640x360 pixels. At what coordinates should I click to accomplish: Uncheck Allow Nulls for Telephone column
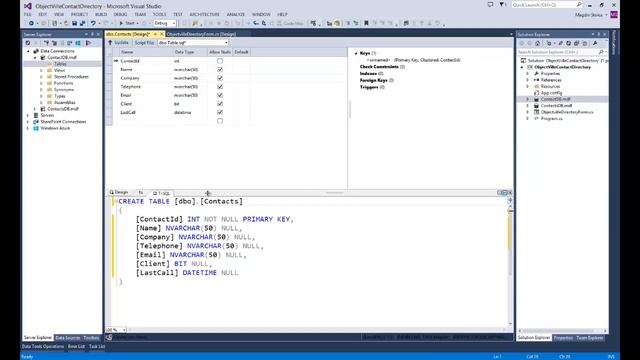tap(220, 87)
